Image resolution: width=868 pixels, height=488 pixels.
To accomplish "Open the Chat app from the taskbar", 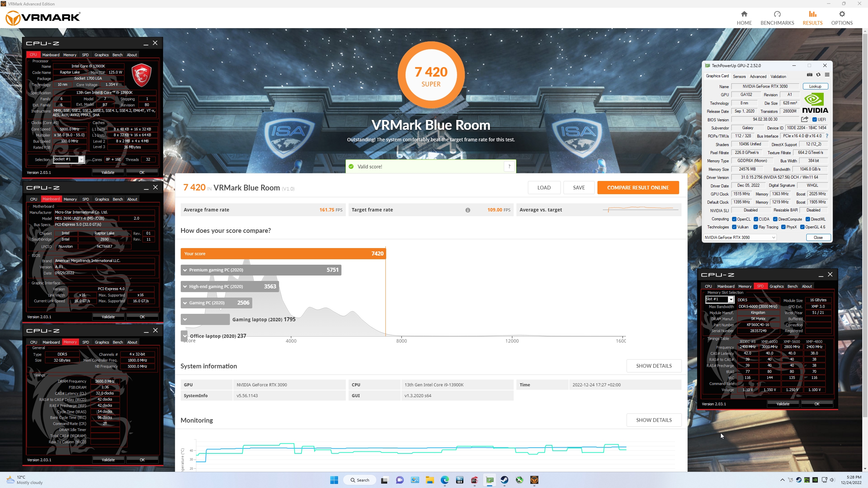I will coord(400,480).
